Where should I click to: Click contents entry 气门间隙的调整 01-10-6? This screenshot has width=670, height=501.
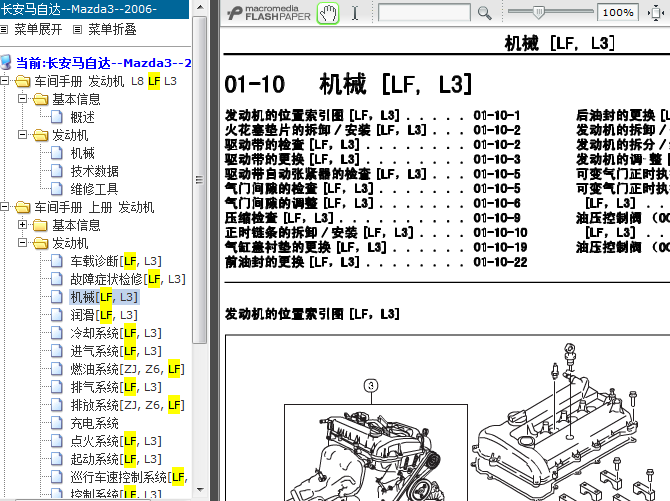click(373, 203)
